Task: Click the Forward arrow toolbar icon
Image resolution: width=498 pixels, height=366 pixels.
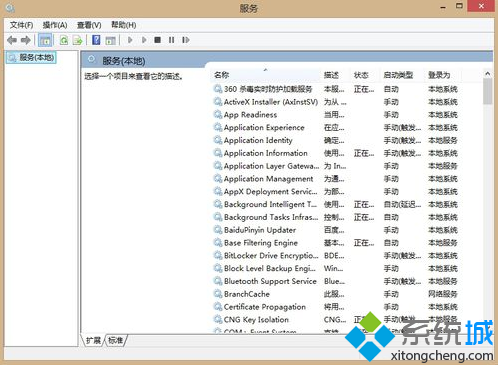Action: click(26, 40)
